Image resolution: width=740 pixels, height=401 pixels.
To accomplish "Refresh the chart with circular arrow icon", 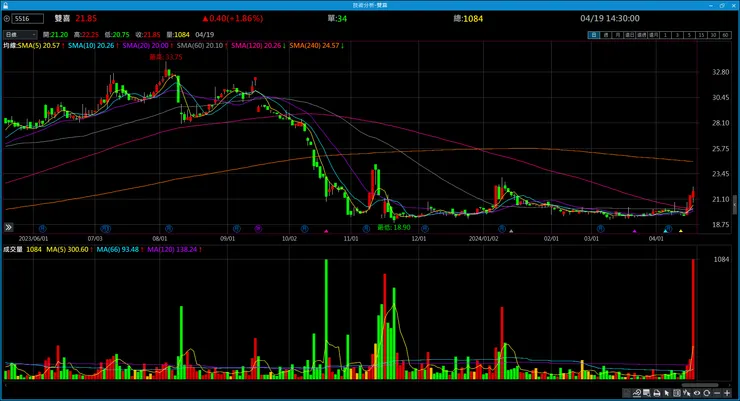I will 706,393.
